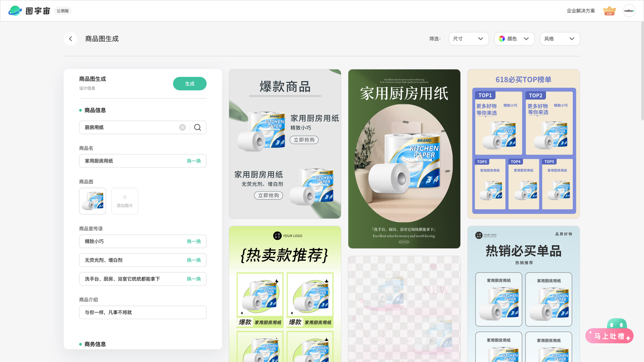Image resolution: width=644 pixels, height=362 pixels.
Task: Click the 马上吐槽 feedback button
Action: click(x=609, y=336)
